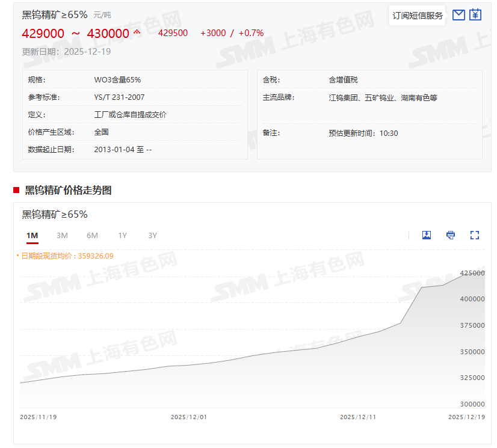Image resolution: width=497 pixels, height=448 pixels.
Task: Click the red square beside 黑钨精矿价格走势图
Action: click(17, 191)
